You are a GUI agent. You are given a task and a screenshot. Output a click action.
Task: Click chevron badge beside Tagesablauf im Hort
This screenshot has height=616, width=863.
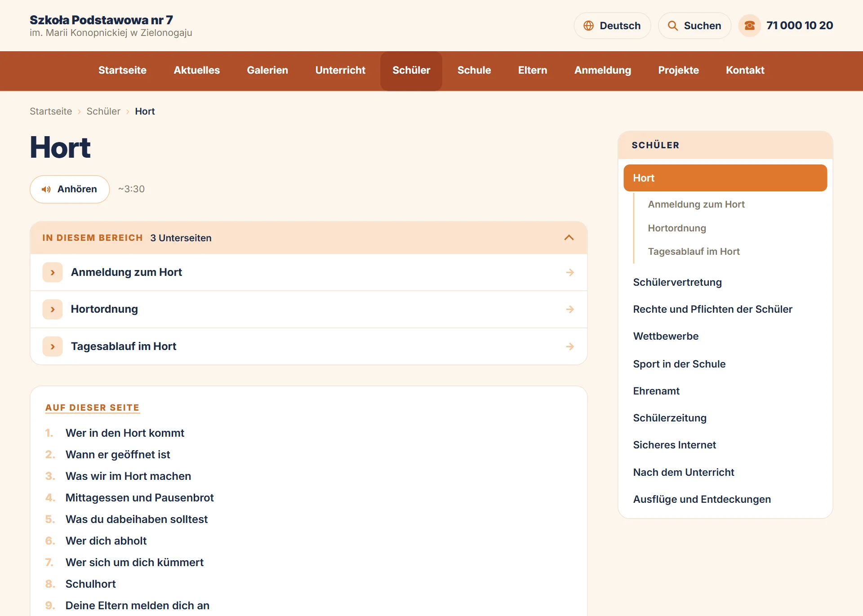pos(53,346)
